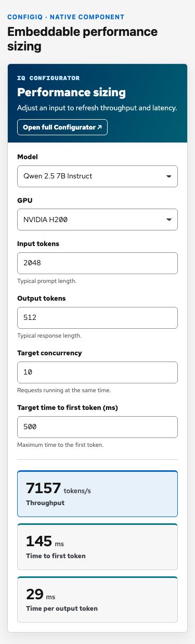Click the Output tokens label
Screen dimensions: 195x644
click(41, 298)
